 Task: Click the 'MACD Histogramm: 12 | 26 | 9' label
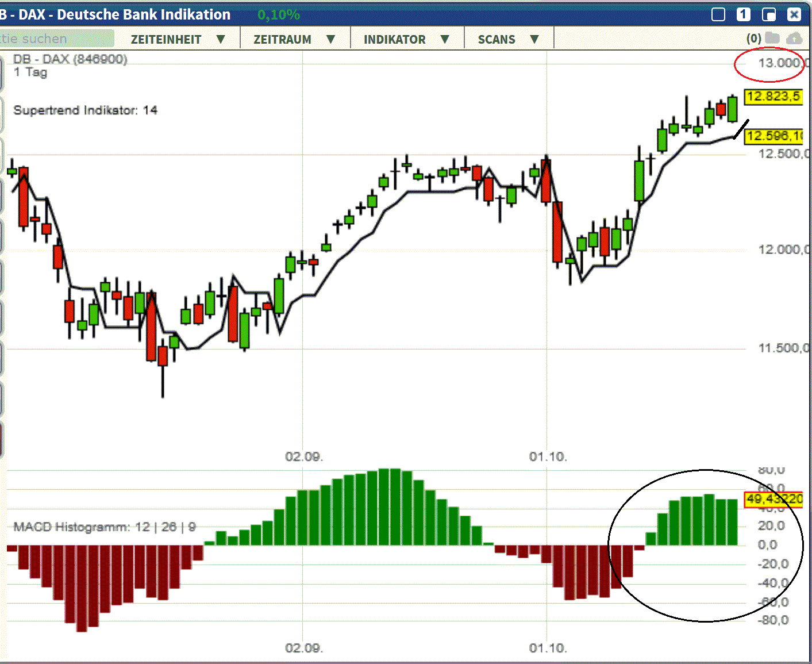tap(105, 527)
